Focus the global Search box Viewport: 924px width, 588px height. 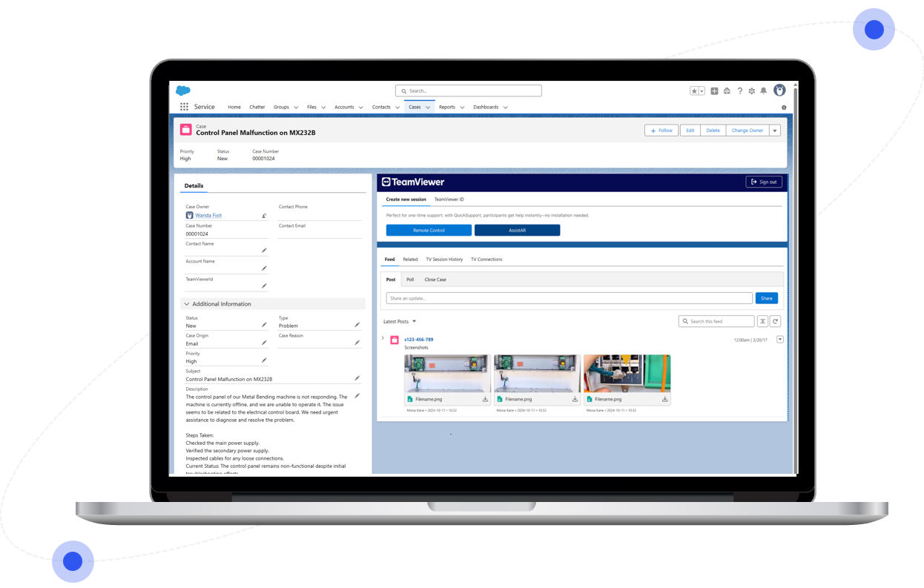(x=469, y=90)
